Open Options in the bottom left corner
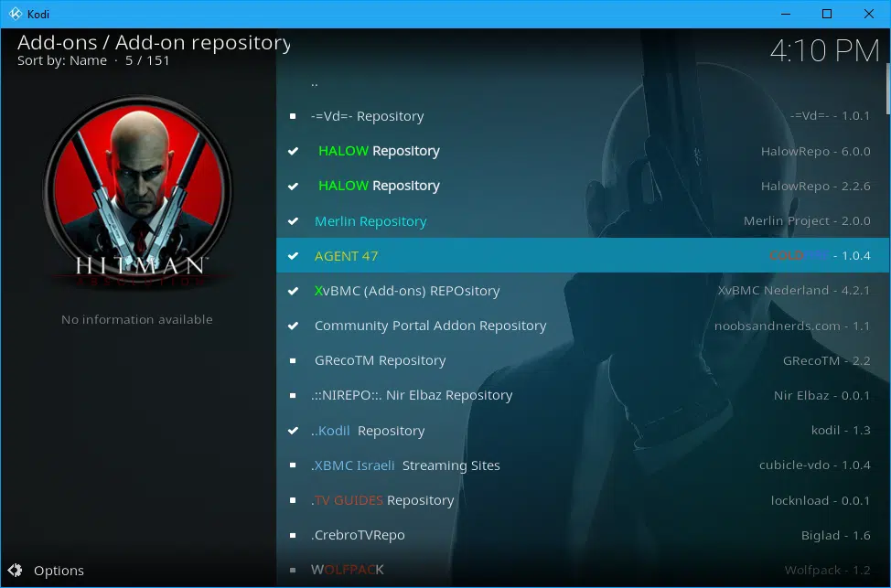891x588 pixels. point(58,570)
